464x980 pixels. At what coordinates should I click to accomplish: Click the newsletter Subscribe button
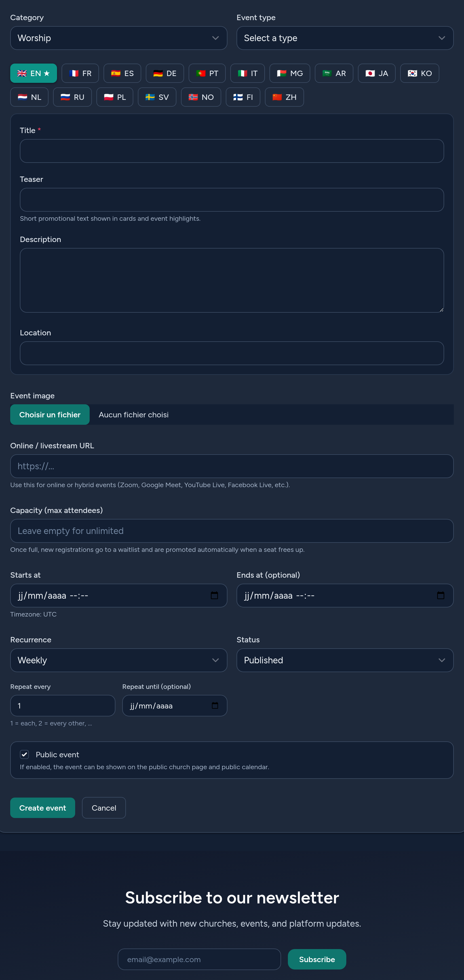point(317,959)
